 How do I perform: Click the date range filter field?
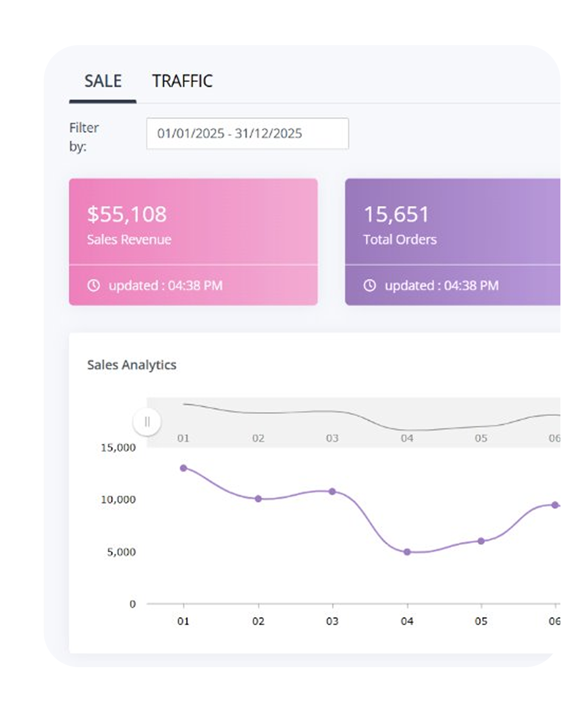tap(247, 133)
